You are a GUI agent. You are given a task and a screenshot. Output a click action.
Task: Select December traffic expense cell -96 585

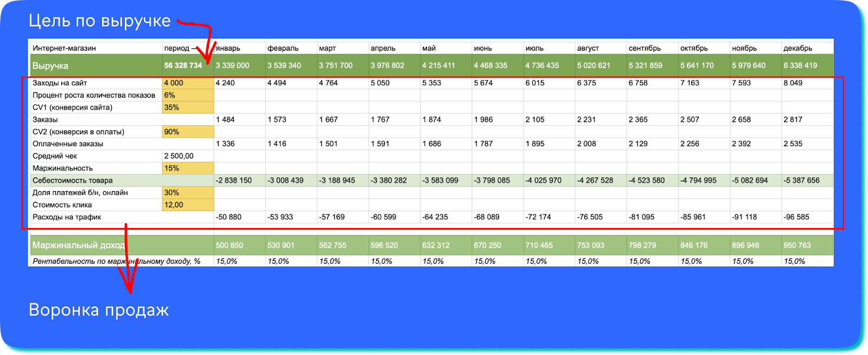coord(796,217)
